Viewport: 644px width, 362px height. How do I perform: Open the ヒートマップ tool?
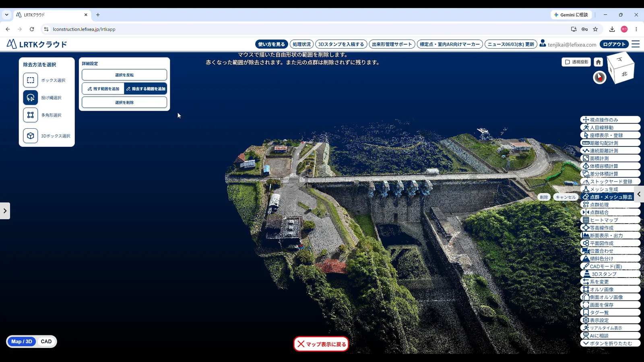click(x=610, y=220)
